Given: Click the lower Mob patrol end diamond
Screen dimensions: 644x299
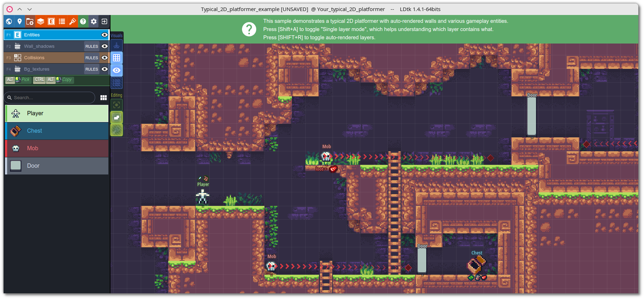Looking at the screenshot, I should pos(408,268).
